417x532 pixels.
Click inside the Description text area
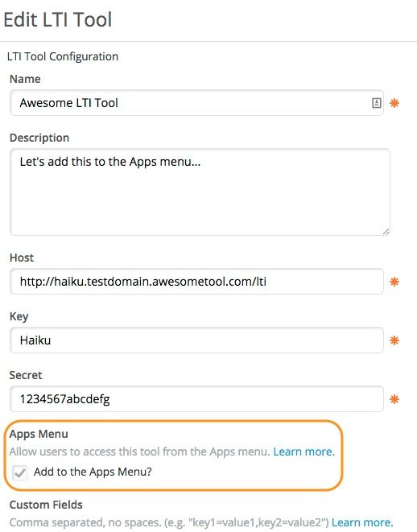200,192
